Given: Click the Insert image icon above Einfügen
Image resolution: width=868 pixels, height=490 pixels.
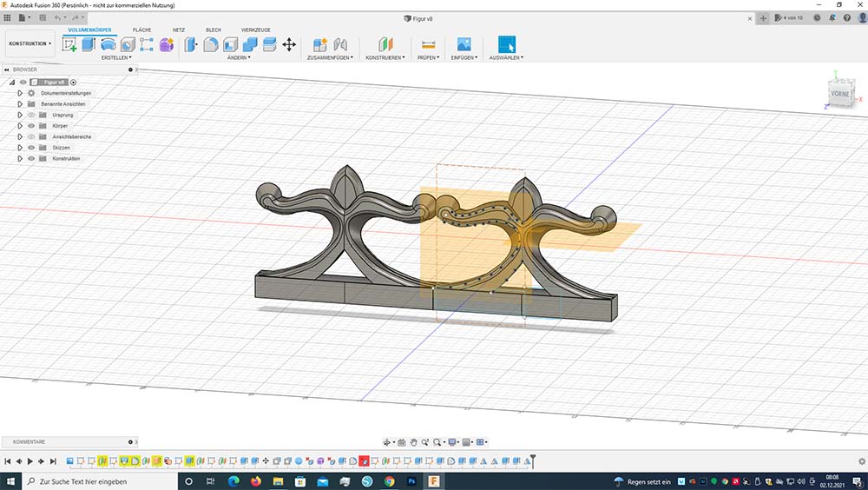Looking at the screenshot, I should pos(464,44).
